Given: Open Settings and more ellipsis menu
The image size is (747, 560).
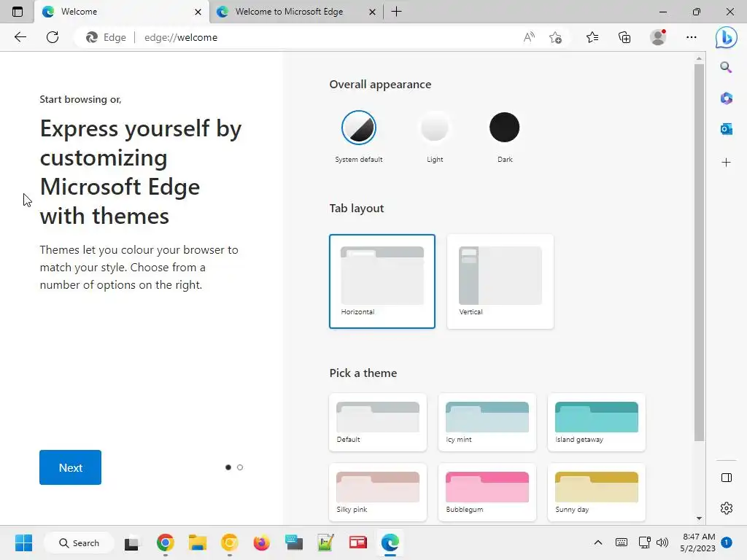Looking at the screenshot, I should pyautogui.click(x=692, y=37).
